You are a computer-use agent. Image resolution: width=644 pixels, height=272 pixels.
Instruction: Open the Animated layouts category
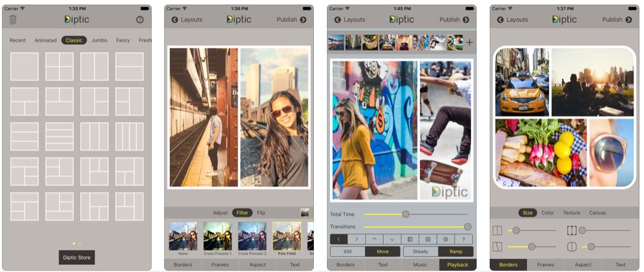(x=46, y=40)
